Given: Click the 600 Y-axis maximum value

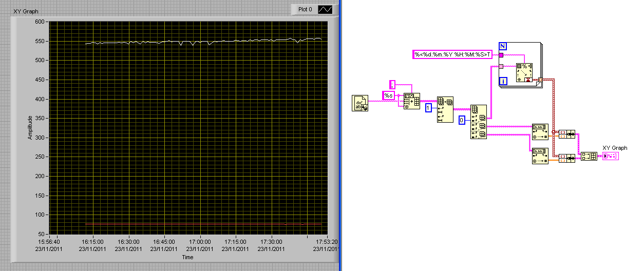Looking at the screenshot, I should 41,22.
